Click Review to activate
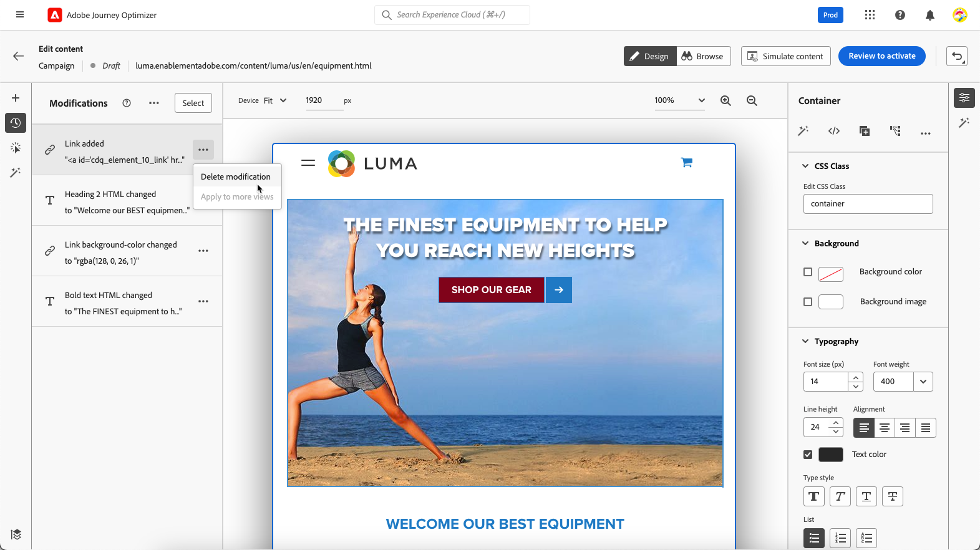This screenshot has width=980, height=550. point(882,56)
